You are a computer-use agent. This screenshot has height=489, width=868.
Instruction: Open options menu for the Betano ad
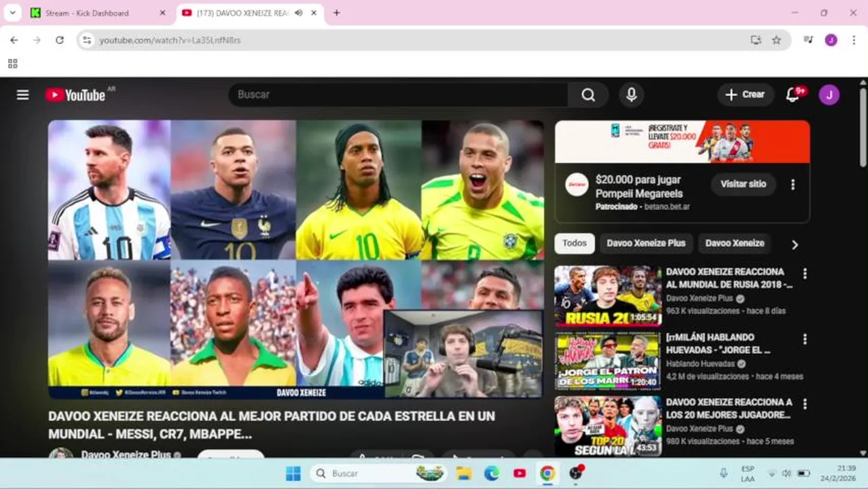point(793,184)
